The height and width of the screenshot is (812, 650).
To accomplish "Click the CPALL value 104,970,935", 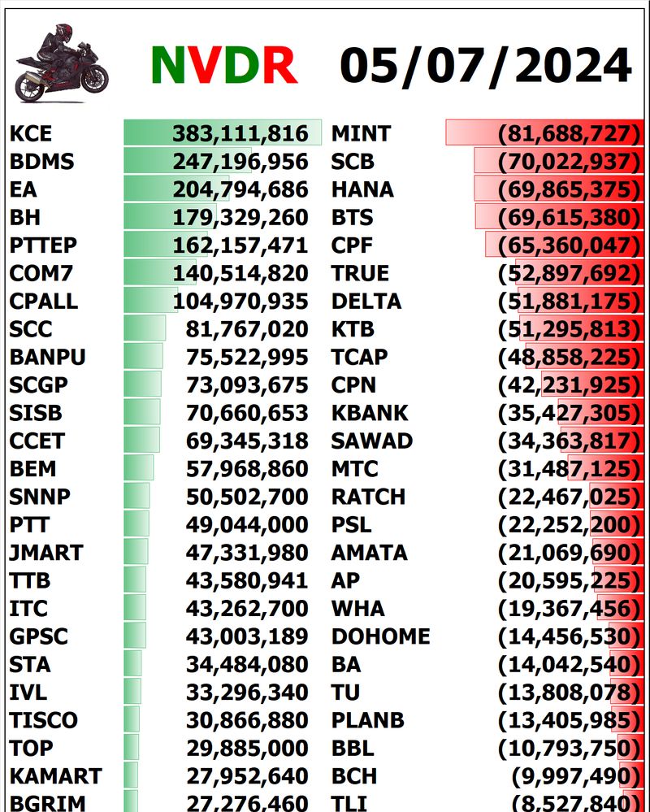I will pyautogui.click(x=240, y=302).
